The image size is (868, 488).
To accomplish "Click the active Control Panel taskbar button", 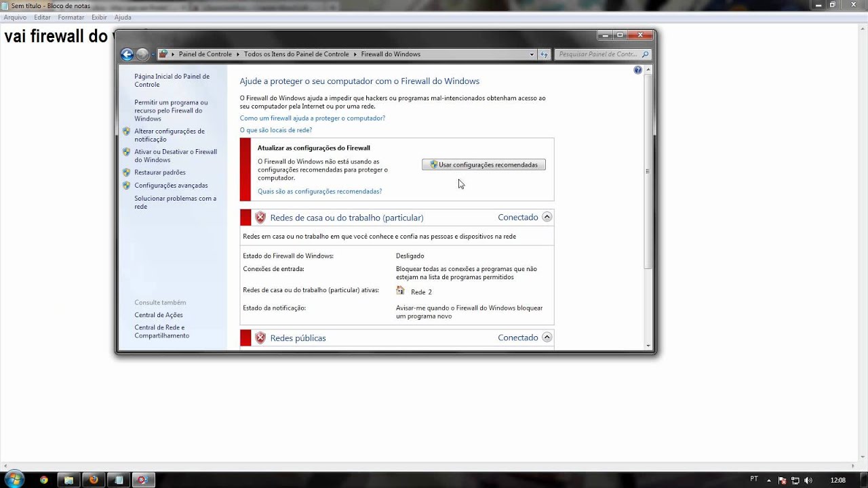I will 144,480.
